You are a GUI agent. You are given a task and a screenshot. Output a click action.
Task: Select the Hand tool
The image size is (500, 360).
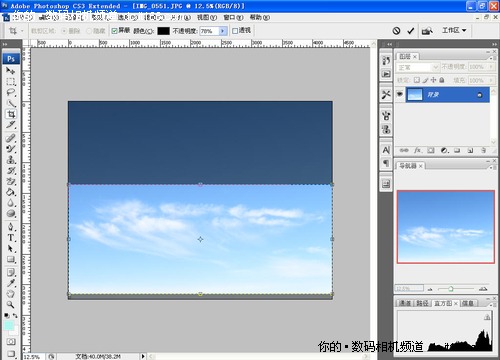[x=11, y=294]
